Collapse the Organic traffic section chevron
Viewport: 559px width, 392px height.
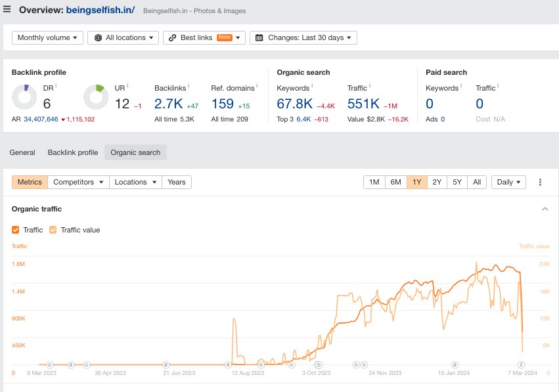[545, 209]
